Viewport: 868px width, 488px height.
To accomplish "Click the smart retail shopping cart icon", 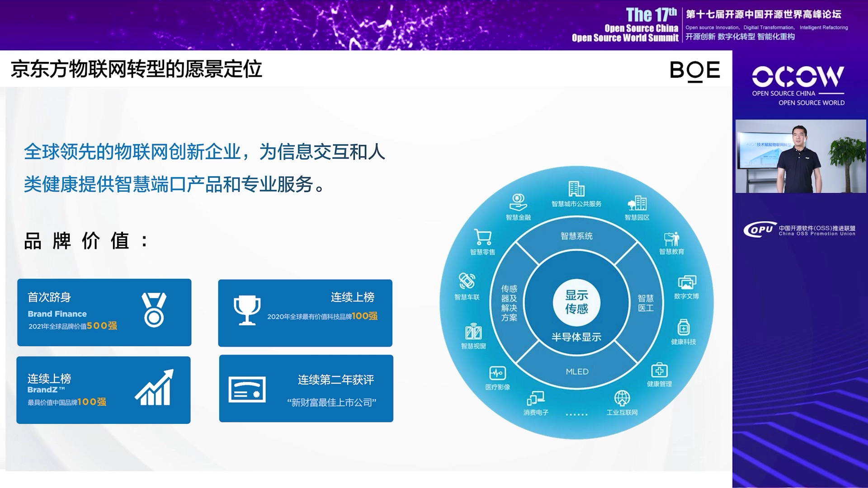I will [x=482, y=237].
